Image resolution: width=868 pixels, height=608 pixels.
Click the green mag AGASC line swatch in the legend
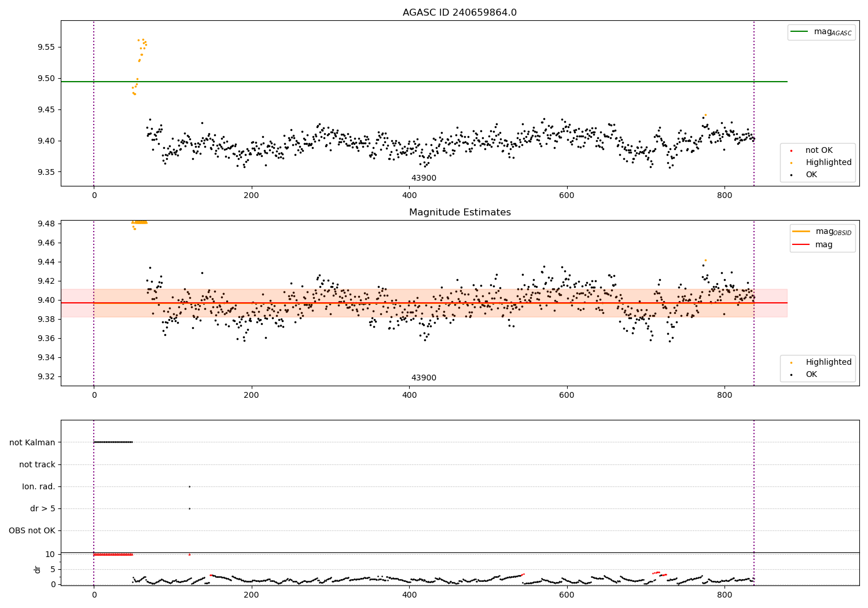click(x=800, y=32)
